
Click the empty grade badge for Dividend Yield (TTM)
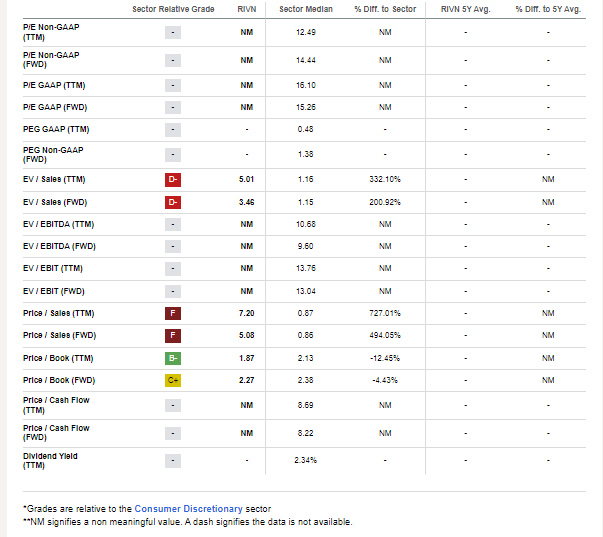click(x=173, y=460)
